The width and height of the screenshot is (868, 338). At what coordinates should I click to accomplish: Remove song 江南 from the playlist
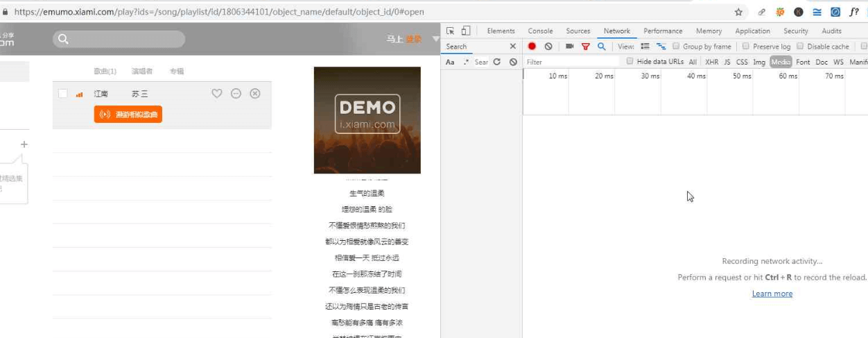(x=255, y=94)
